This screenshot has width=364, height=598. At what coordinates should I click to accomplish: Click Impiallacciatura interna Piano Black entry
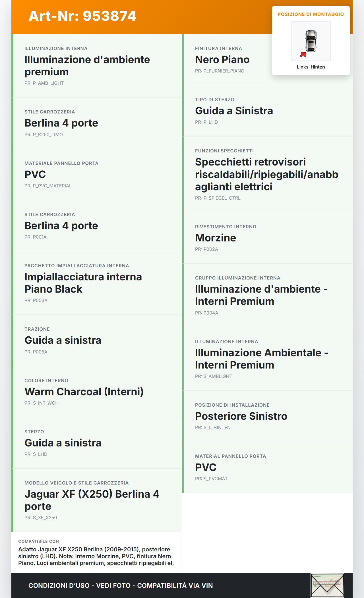click(x=83, y=283)
